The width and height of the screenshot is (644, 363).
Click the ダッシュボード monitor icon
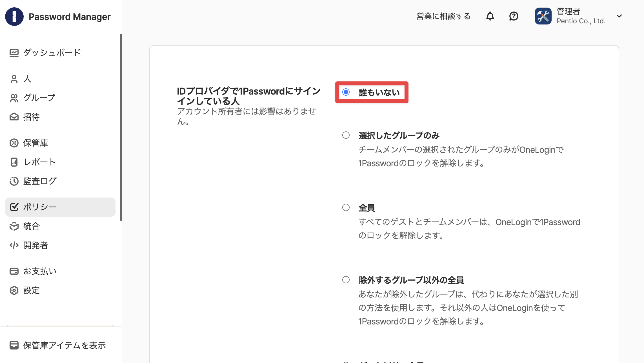(14, 53)
